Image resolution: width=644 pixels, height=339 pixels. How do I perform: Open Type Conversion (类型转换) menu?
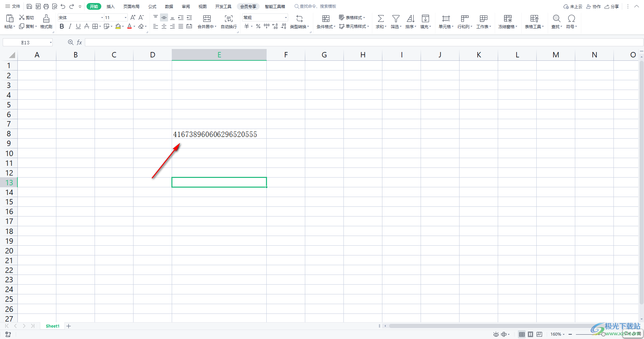pos(300,21)
